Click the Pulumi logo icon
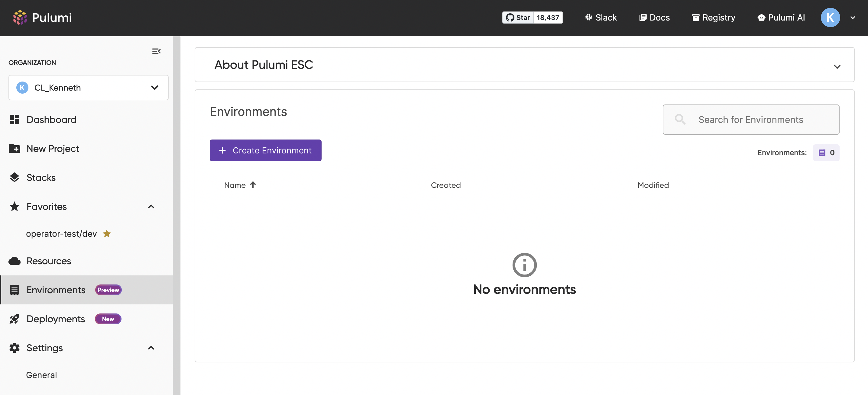This screenshot has height=395, width=868. (x=20, y=18)
